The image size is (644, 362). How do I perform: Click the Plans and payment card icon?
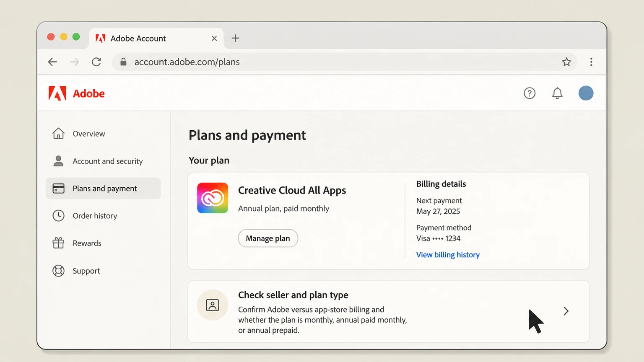[58, 189]
